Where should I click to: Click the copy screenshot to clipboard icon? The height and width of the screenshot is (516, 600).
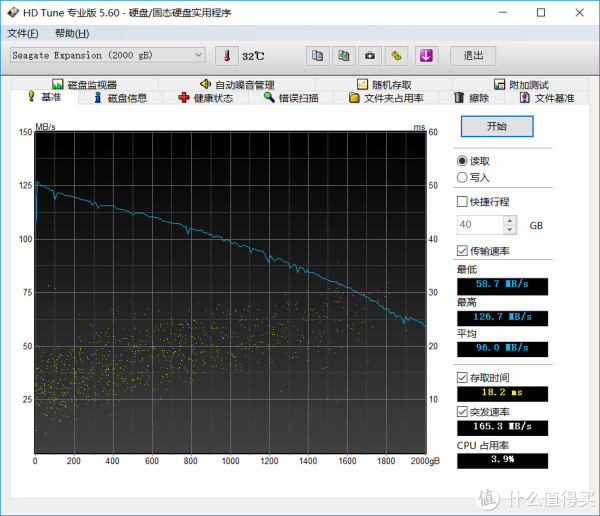[x=343, y=55]
